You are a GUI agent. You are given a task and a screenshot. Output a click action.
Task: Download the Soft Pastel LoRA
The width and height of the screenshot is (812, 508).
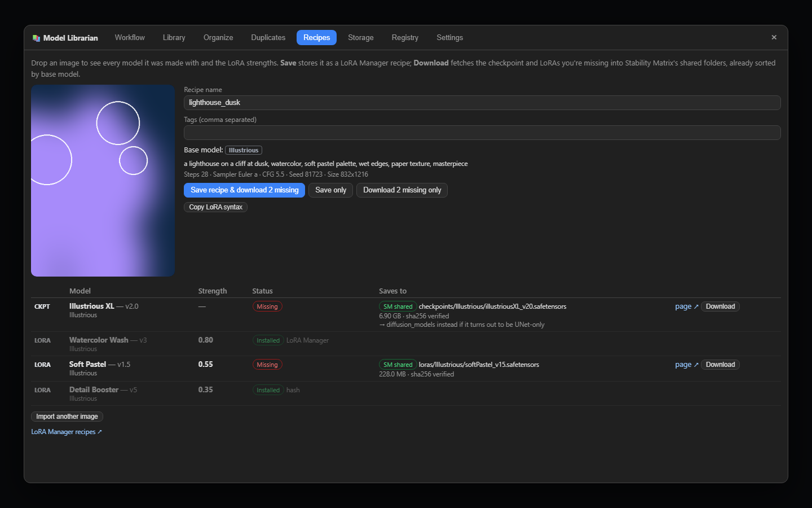pyautogui.click(x=720, y=365)
